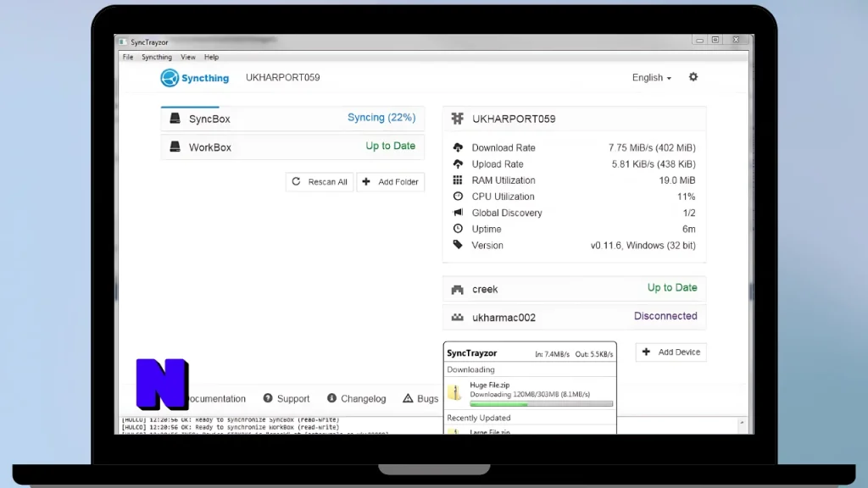Click the ukharmac002 device icon
This screenshot has height=488, width=868.
(x=457, y=318)
